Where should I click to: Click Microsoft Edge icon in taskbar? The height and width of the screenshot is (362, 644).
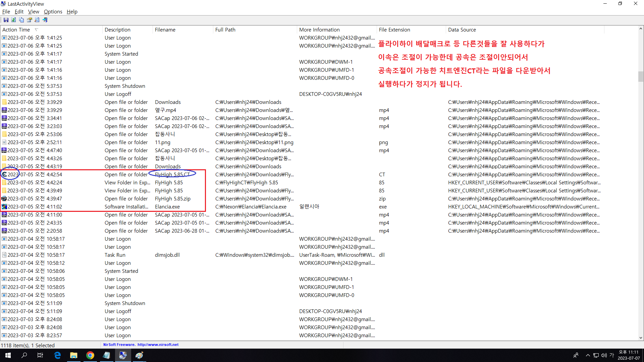(x=57, y=355)
